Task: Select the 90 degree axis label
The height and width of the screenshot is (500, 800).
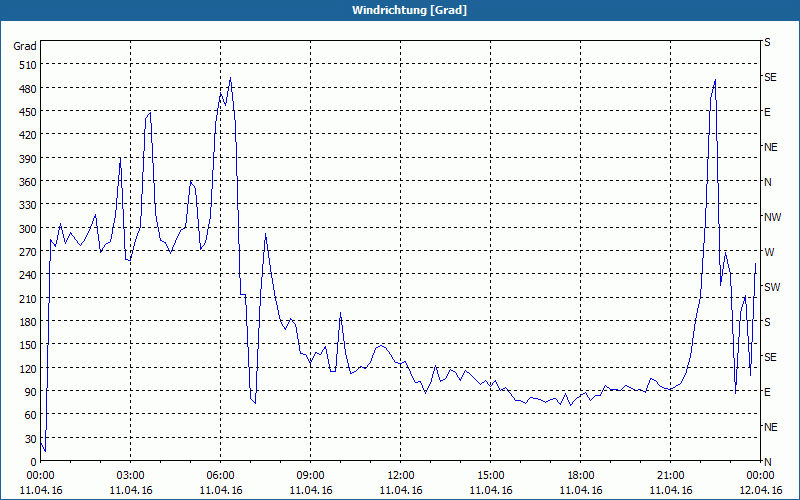Action: pyautogui.click(x=31, y=392)
